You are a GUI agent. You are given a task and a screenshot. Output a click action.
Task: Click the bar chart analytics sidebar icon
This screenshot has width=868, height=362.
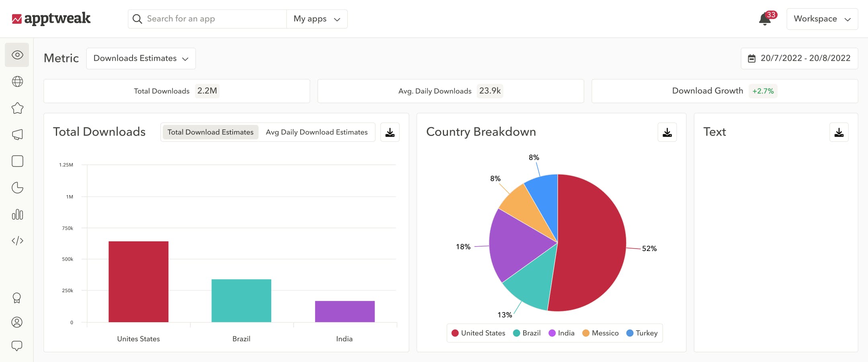point(17,214)
